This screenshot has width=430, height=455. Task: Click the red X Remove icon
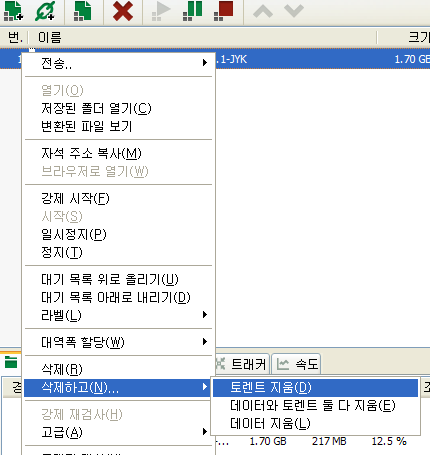tap(123, 11)
